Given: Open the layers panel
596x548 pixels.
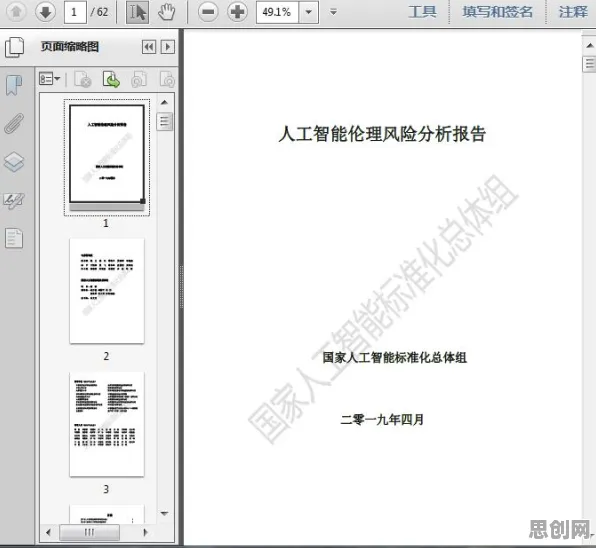Looking at the screenshot, I should pyautogui.click(x=14, y=162).
